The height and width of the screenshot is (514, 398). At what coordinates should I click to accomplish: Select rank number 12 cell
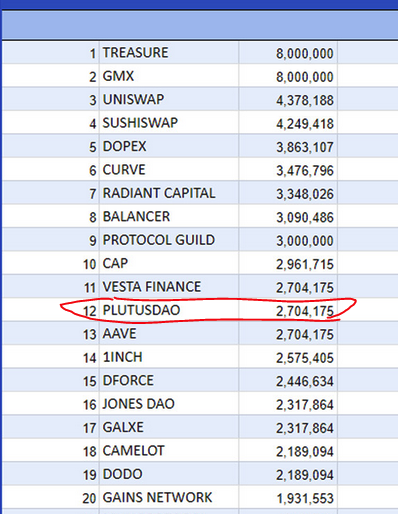coord(51,310)
